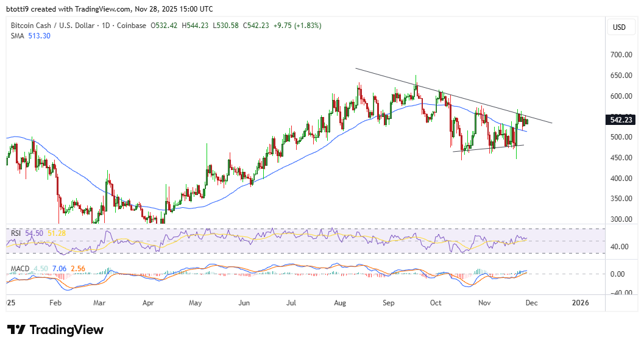Click the 40.00 RSI axis label
The image size is (644, 348).
(621, 247)
